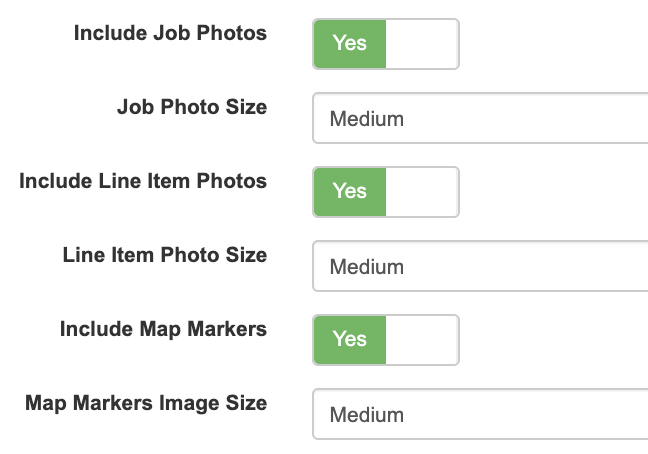Toggle the Include Job Photos switch
Screen dimensions: 648x454
click(x=386, y=44)
